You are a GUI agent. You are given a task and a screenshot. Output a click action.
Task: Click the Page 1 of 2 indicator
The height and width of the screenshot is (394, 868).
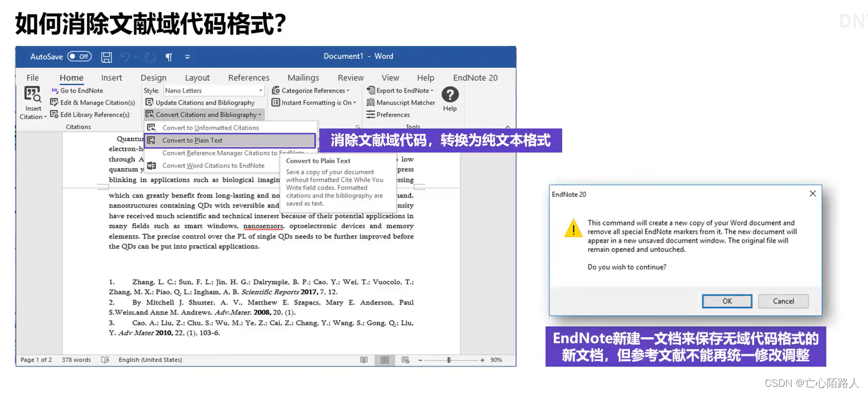click(36, 360)
